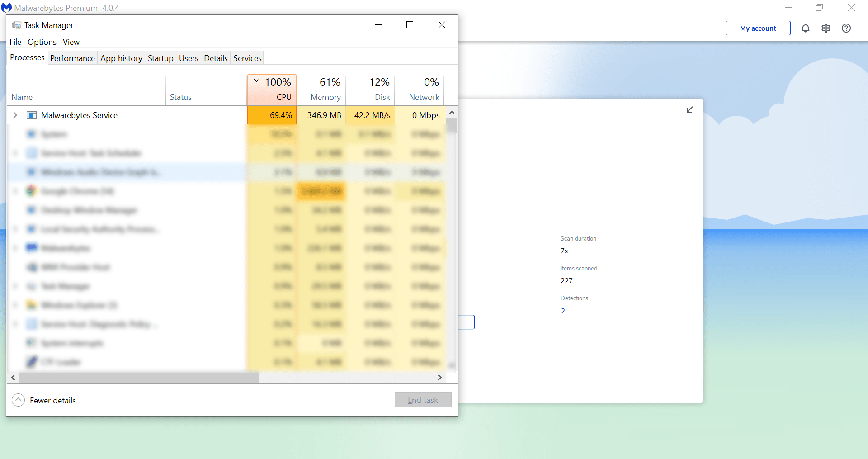The height and width of the screenshot is (459, 868).
Task: Click the Detections count 2 link
Action: pos(563,311)
